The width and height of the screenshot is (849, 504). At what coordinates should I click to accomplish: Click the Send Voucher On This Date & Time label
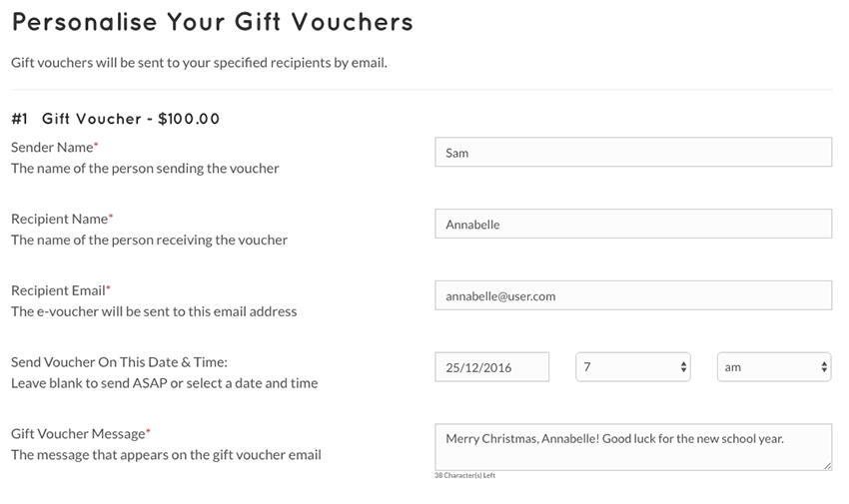pyautogui.click(x=119, y=362)
